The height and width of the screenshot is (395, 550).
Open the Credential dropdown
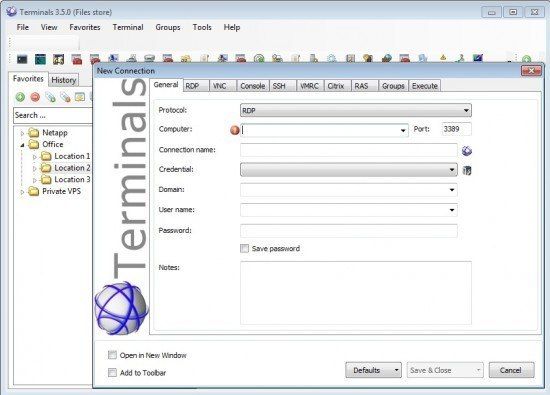tap(349, 170)
